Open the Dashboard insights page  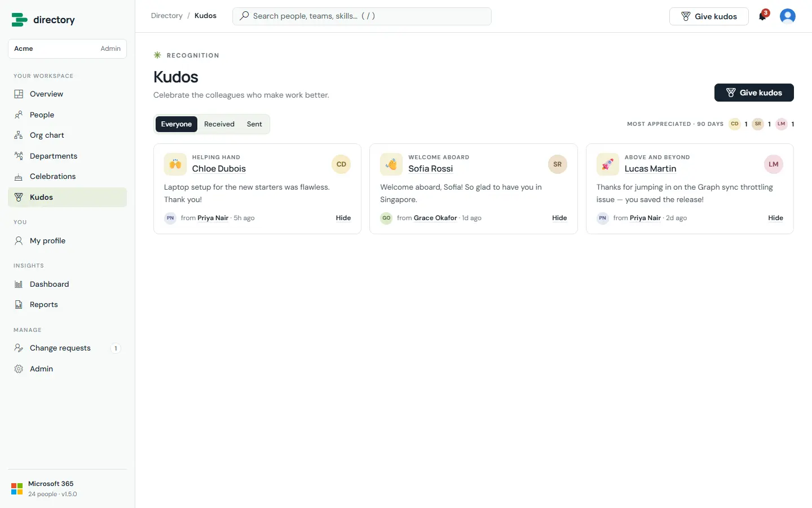coord(67,284)
